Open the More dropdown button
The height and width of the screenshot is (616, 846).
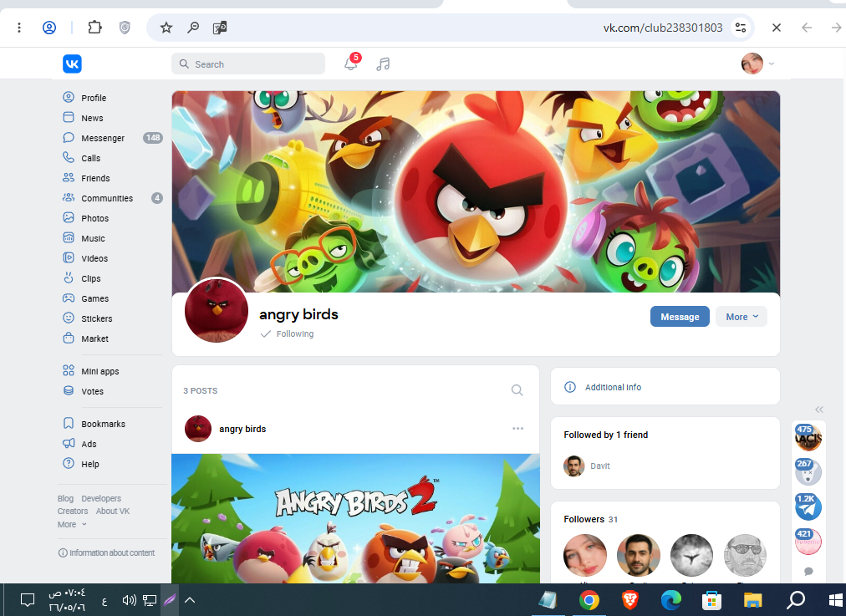tap(742, 317)
